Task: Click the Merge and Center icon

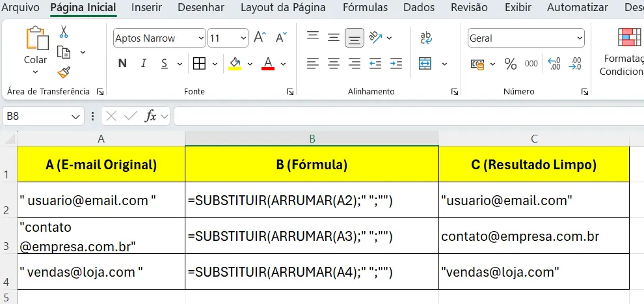Action: click(x=425, y=64)
